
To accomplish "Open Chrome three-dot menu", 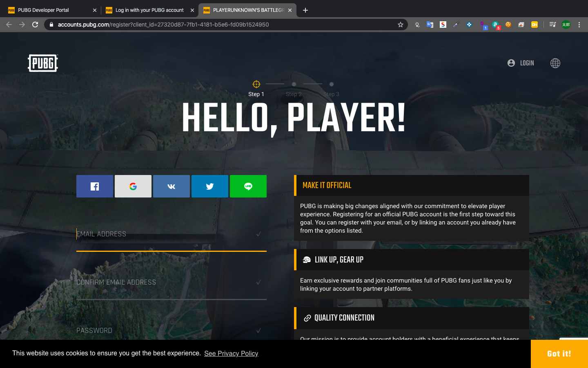I will point(579,25).
